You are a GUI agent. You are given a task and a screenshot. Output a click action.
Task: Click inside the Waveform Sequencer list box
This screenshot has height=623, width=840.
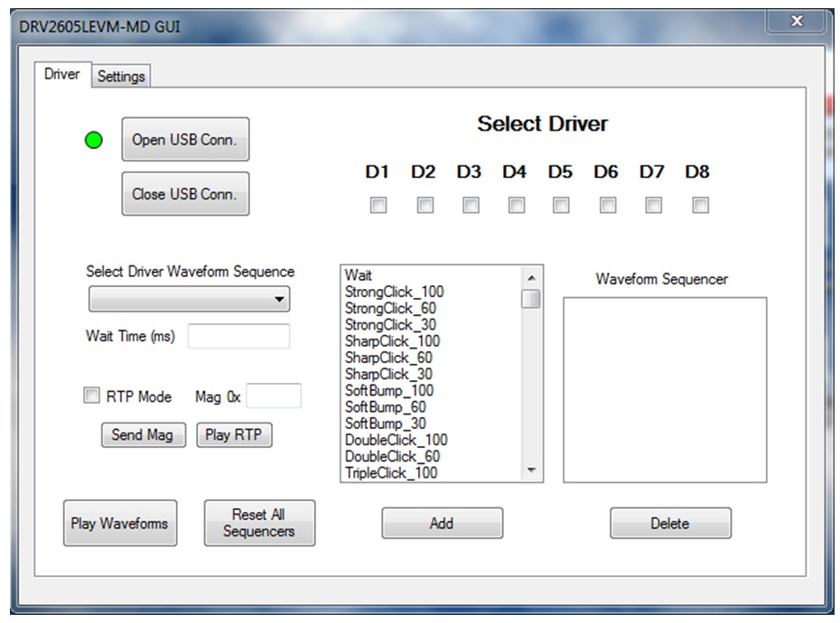665,390
